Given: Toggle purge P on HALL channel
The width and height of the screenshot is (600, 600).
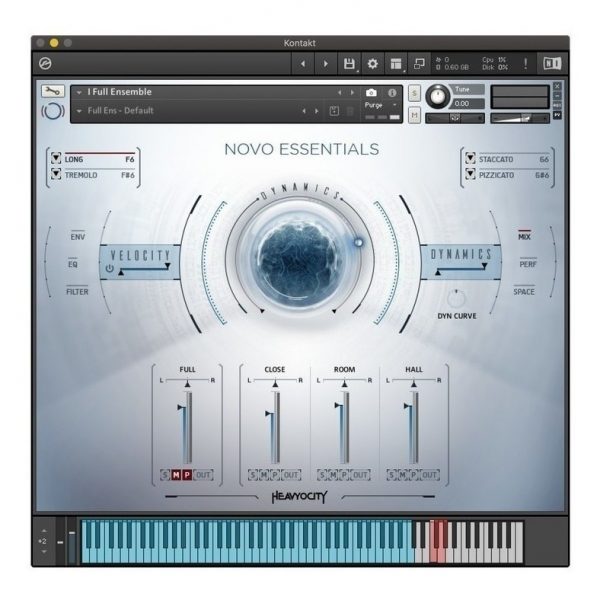Looking at the screenshot, I should [413, 475].
